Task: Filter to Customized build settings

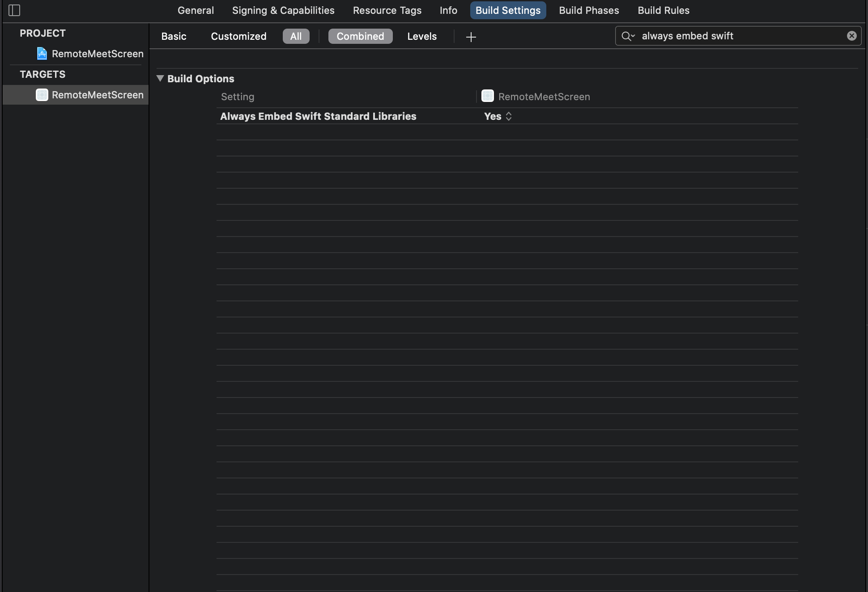Action: click(238, 36)
